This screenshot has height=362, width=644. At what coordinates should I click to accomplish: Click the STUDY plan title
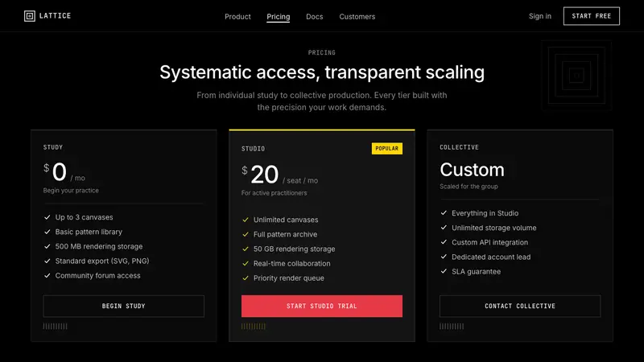[53, 147]
